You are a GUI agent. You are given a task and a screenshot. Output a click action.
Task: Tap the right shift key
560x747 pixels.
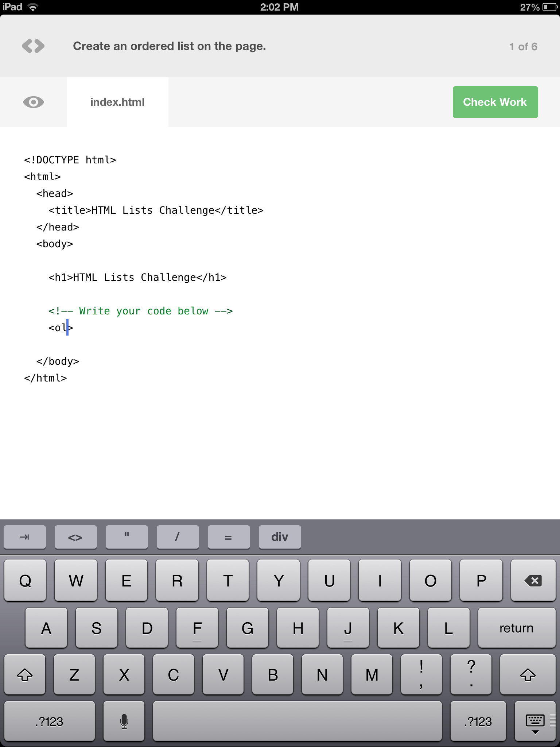tap(528, 675)
